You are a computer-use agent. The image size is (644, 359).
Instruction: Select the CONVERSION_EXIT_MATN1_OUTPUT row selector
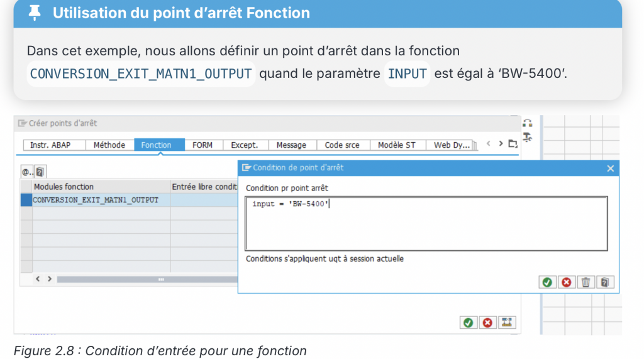pos(26,200)
